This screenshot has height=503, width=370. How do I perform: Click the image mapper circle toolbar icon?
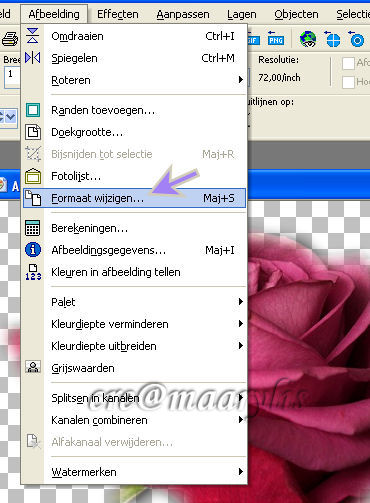(356, 39)
